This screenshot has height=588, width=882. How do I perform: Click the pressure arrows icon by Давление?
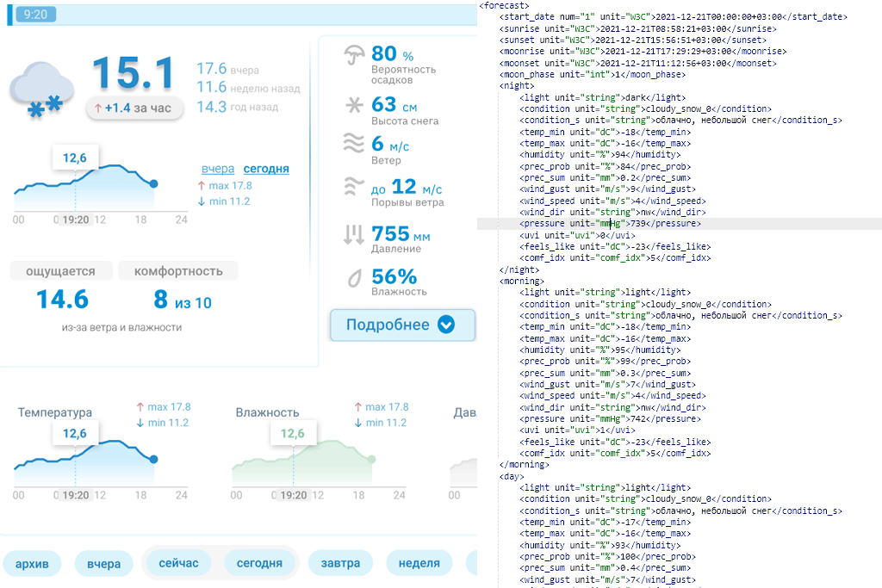tap(353, 234)
